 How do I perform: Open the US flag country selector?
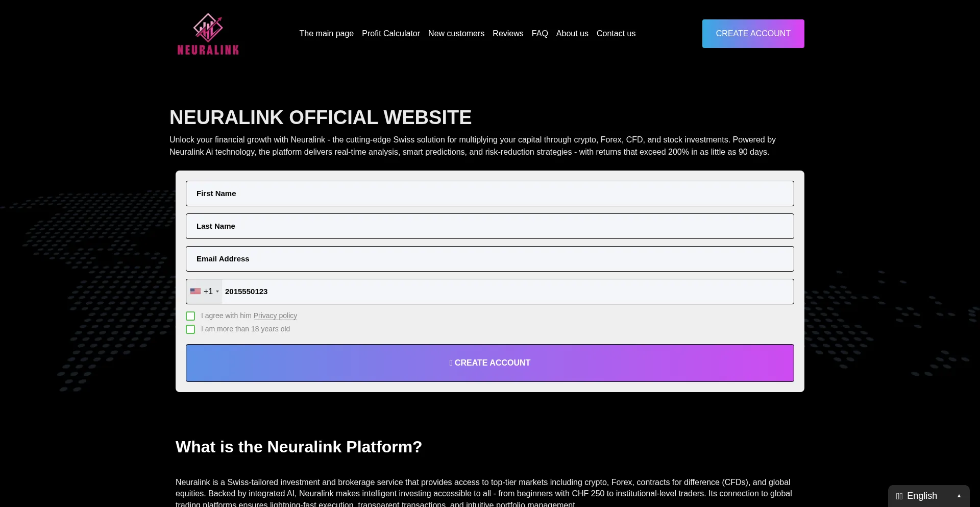click(205, 292)
